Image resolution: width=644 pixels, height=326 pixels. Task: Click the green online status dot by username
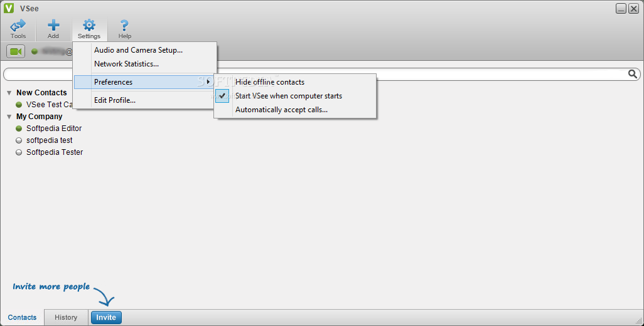pos(35,51)
